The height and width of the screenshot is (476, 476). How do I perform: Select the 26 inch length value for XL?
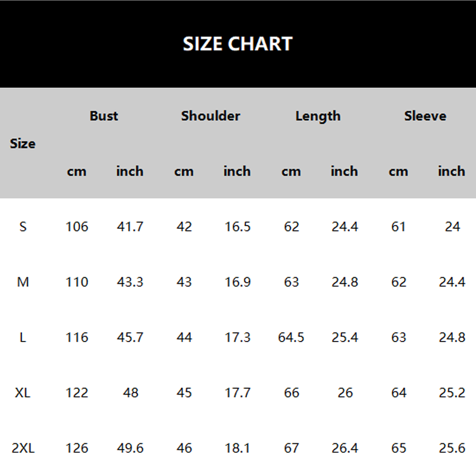[x=345, y=393]
